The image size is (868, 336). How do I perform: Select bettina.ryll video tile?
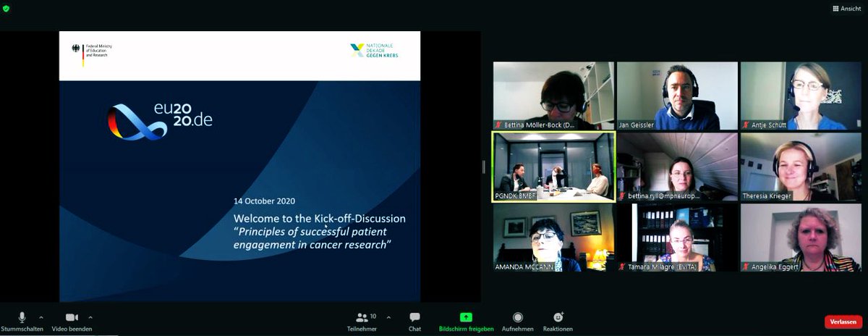[x=677, y=167]
